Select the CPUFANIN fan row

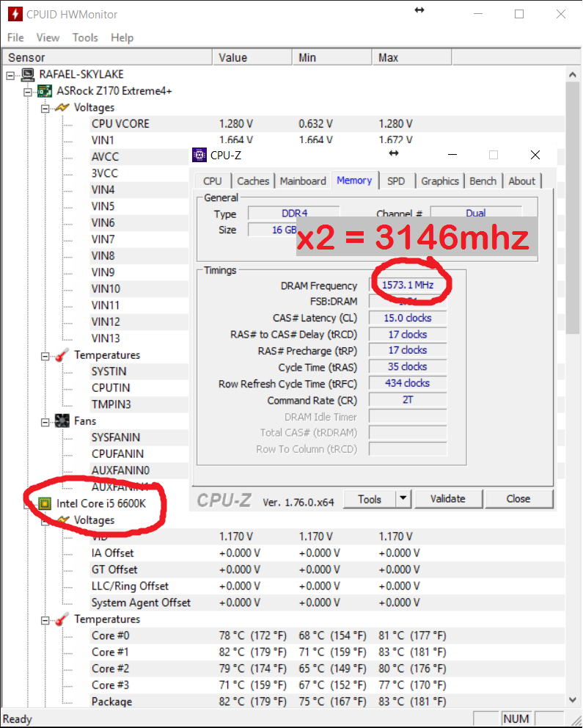click(x=139, y=454)
